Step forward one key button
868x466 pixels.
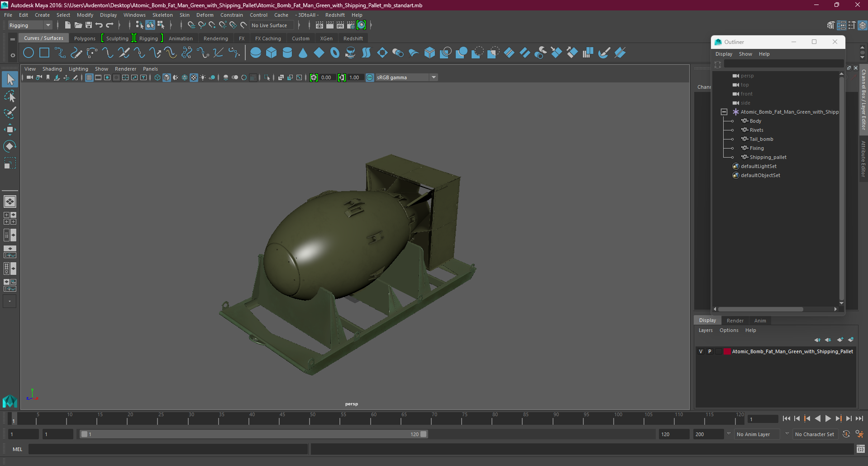pyautogui.click(x=839, y=419)
